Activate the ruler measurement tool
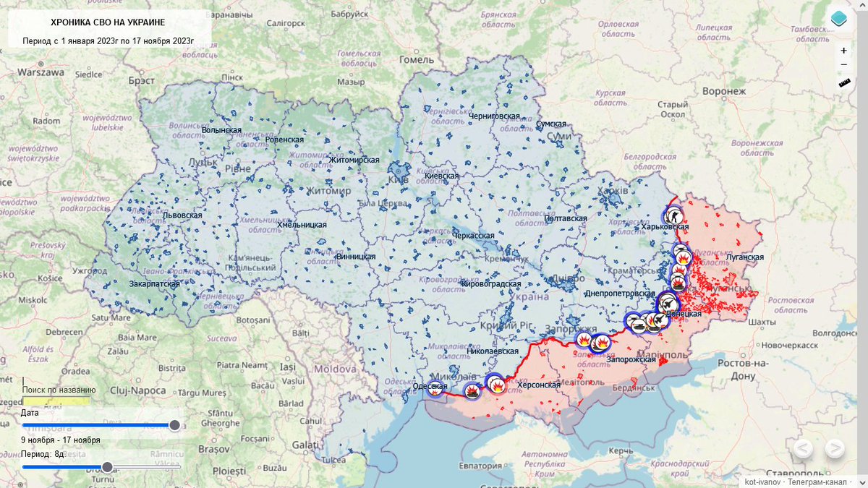868x488 pixels. [843, 82]
